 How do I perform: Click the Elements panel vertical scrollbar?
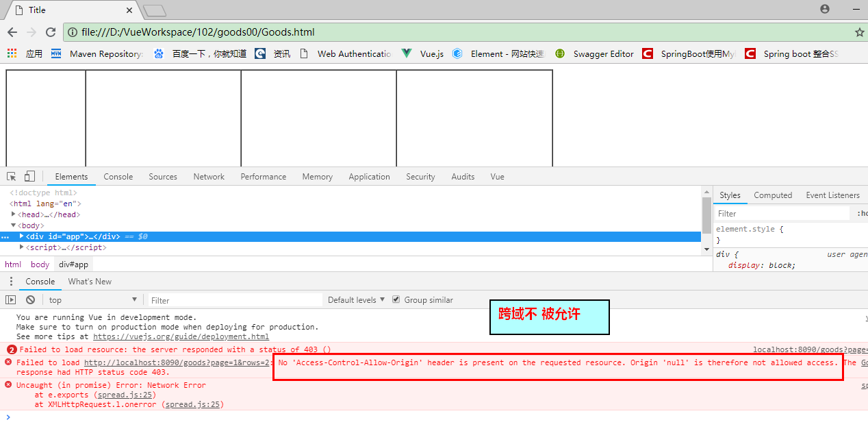point(706,216)
